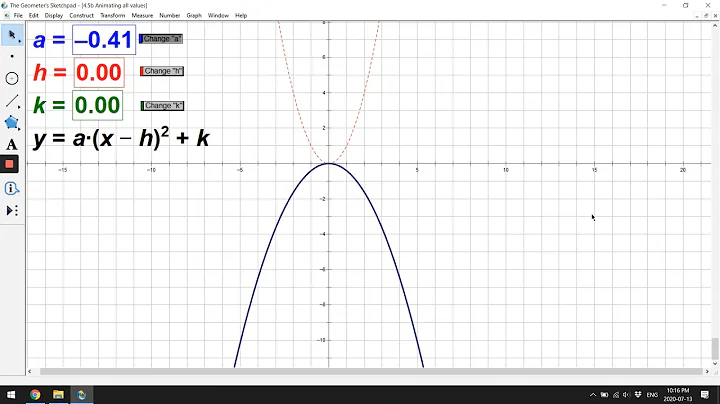Select the Straightedge line tool
720x404 pixels.
coord(12,101)
